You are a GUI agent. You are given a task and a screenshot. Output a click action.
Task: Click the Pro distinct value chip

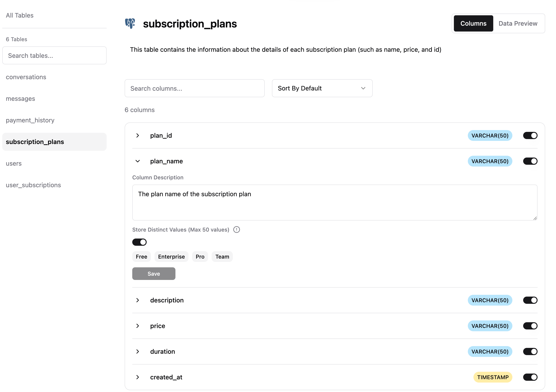[x=200, y=257]
